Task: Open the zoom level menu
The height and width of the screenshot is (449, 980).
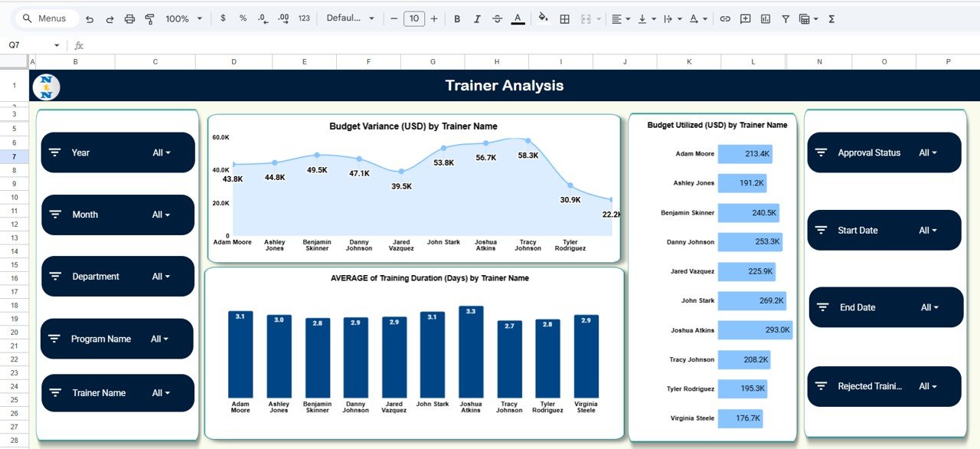Action: [181, 18]
